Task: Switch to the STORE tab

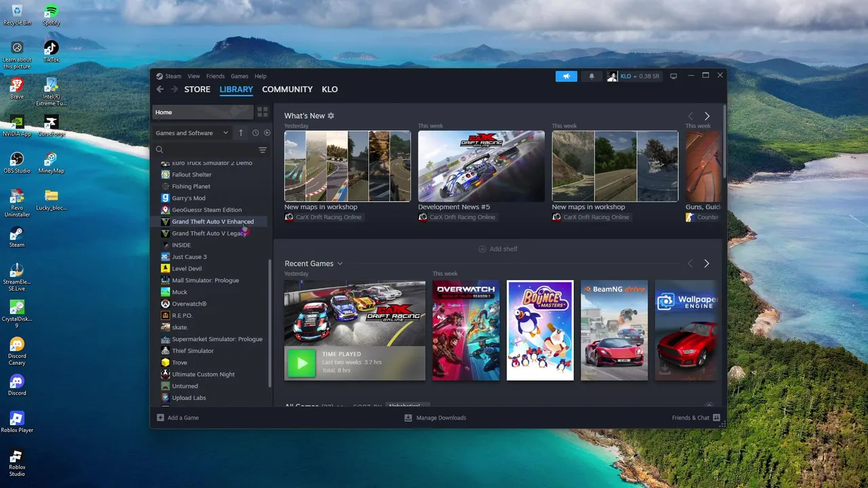Action: click(x=197, y=89)
